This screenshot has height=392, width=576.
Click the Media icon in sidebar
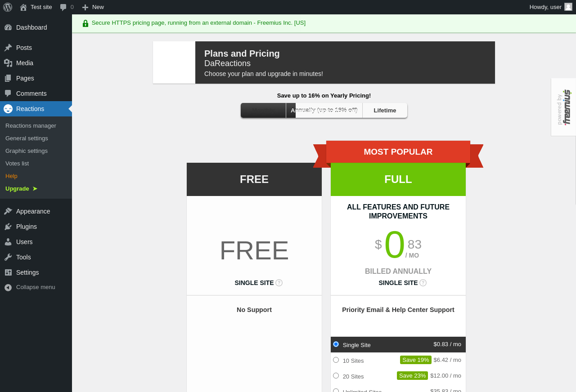(8, 63)
